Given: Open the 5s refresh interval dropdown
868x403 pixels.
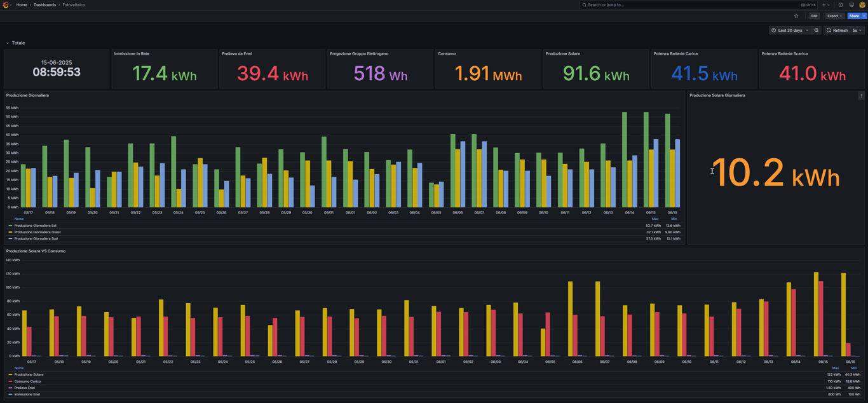Looking at the screenshot, I should [857, 31].
